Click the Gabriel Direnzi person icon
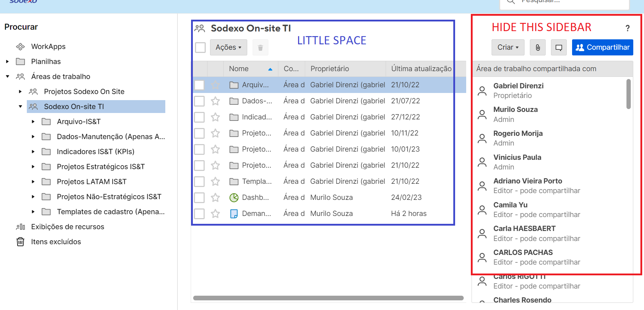 point(482,91)
